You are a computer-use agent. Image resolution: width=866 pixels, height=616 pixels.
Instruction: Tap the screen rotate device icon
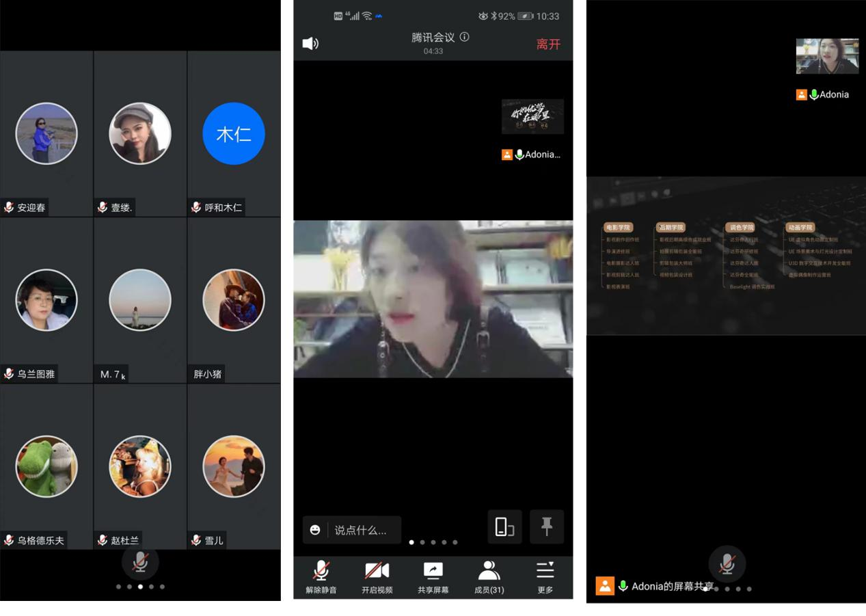point(504,526)
